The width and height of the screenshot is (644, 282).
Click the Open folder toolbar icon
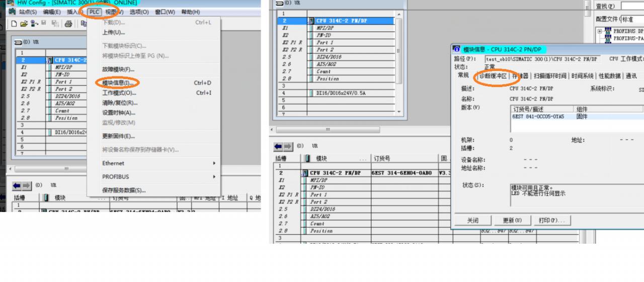(x=24, y=24)
